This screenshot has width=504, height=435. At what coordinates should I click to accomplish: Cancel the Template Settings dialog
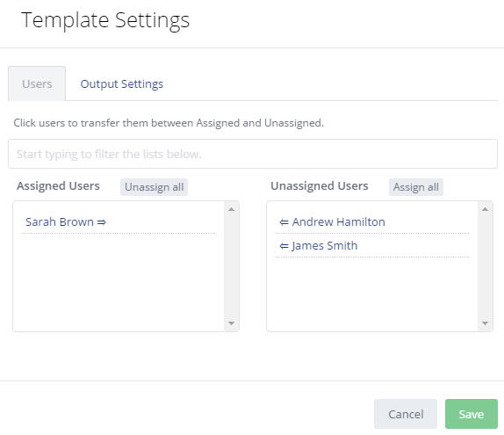[406, 414]
